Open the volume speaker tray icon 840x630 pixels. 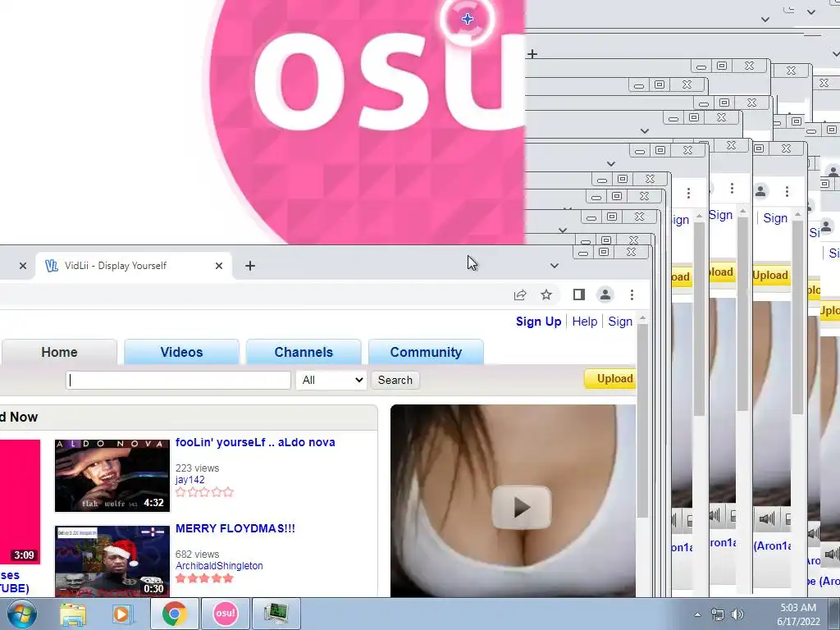737,614
